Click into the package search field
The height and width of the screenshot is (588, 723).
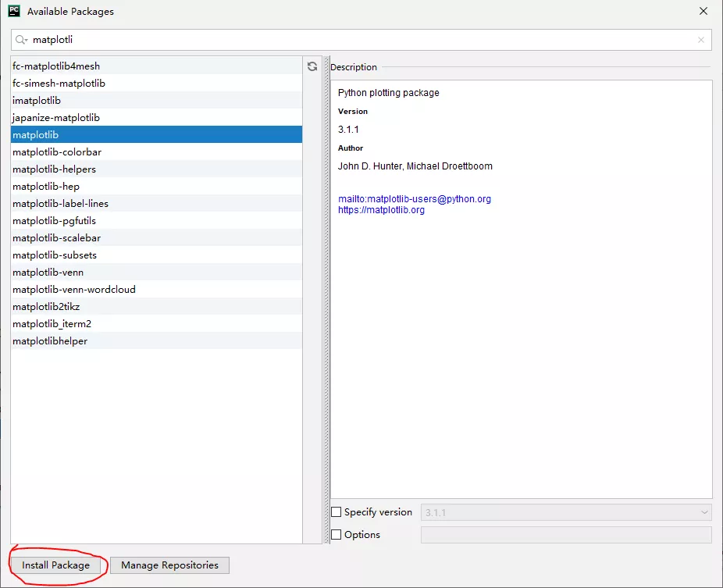(x=361, y=40)
